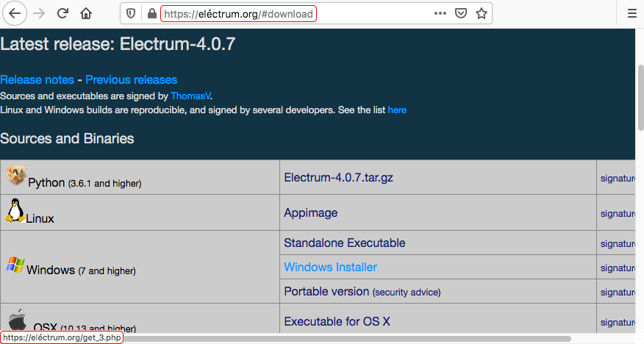This screenshot has width=644, height=344.
Task: Open page actions three-dots menu
Action: pyautogui.click(x=440, y=13)
